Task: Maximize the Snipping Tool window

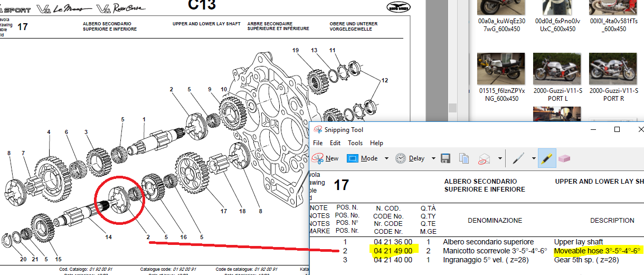Action: point(617,129)
